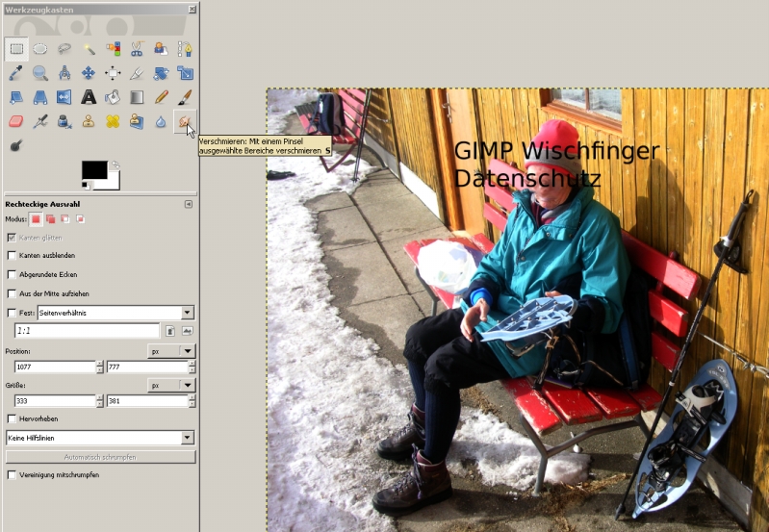Enable the 'Kanten ausblenden' checkbox
The width and height of the screenshot is (769, 532).
[12, 255]
